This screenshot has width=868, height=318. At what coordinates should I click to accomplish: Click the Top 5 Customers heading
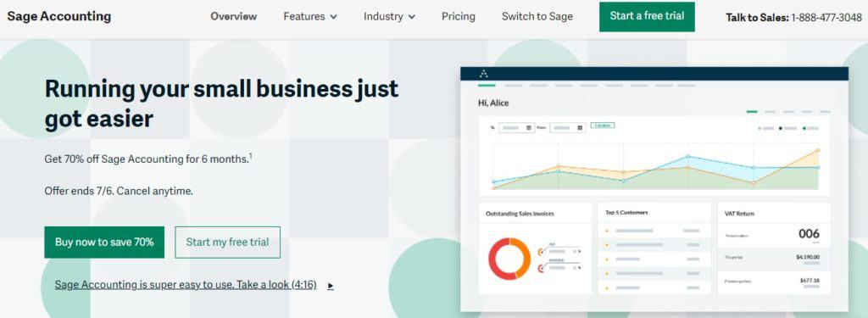[x=626, y=213]
